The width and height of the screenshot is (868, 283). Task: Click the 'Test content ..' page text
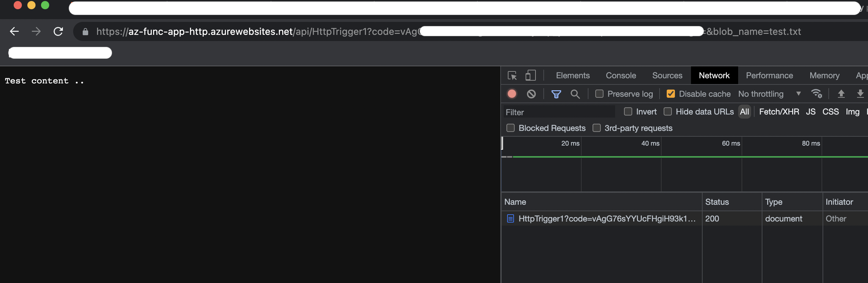44,81
